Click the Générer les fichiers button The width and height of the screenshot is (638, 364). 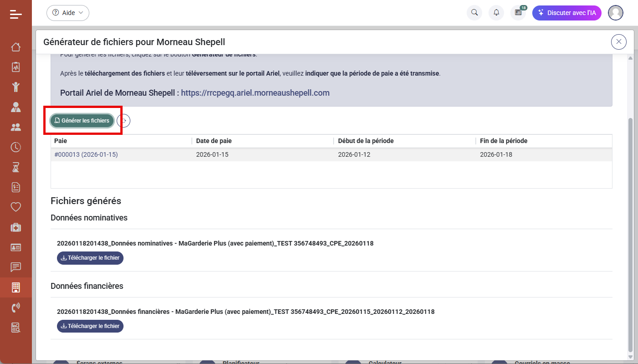pyautogui.click(x=82, y=120)
